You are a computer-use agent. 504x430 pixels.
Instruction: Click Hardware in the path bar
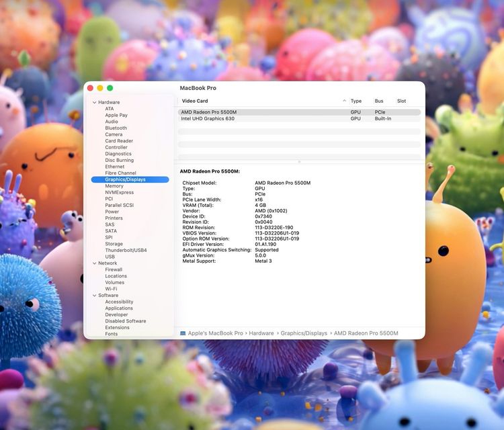click(x=261, y=333)
